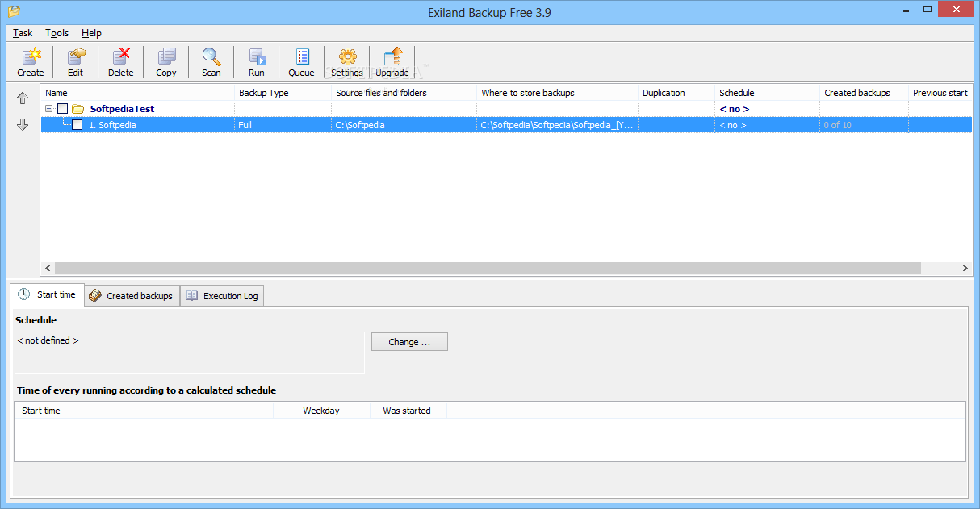Click the Upgrade toolbar icon
The height and width of the screenshot is (509, 980).
pos(392,62)
